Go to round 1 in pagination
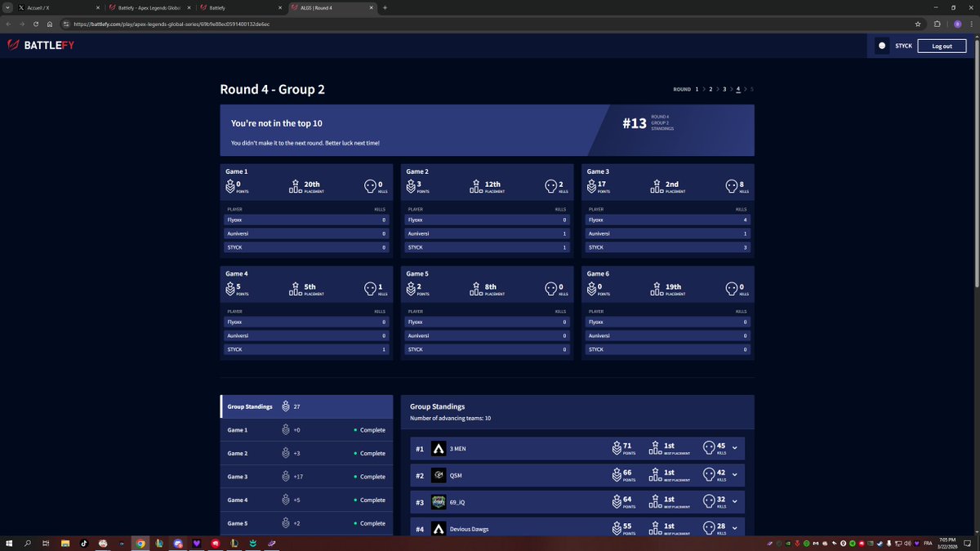This screenshot has width=980, height=551. click(x=697, y=89)
